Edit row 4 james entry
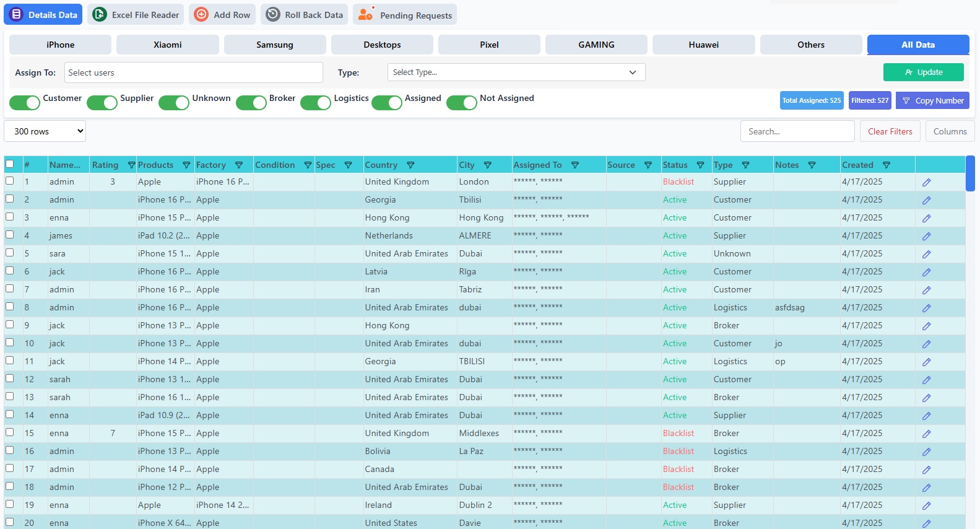This screenshot has height=529, width=980. click(926, 236)
